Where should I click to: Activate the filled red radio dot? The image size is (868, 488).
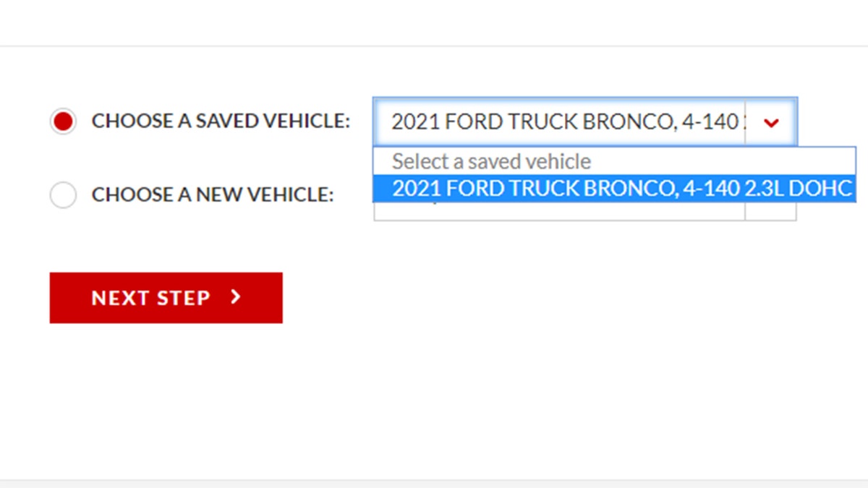pos(63,121)
